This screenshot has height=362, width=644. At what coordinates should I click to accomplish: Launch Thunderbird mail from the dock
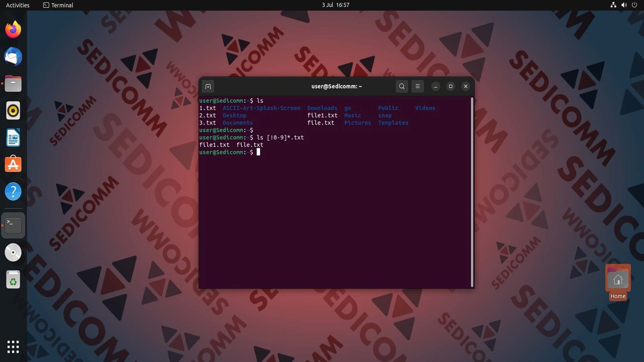tap(13, 57)
